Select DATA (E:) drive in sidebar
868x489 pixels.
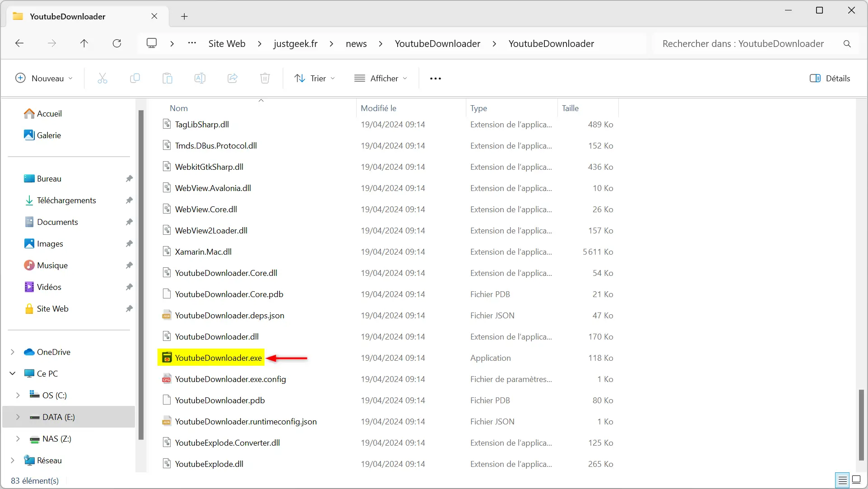click(x=69, y=417)
